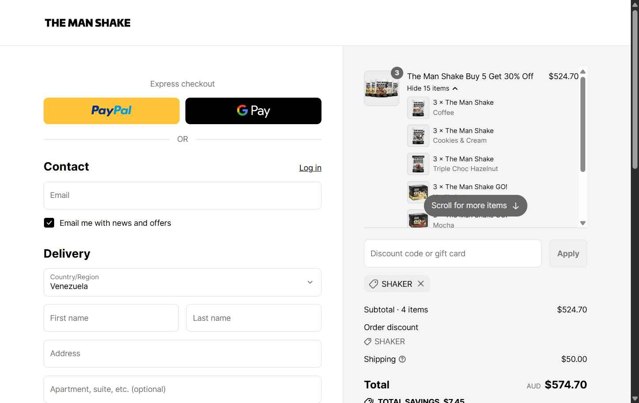Screen dimensions: 639x403
Task: Select Mocha product thumbnail
Action: 418,219
